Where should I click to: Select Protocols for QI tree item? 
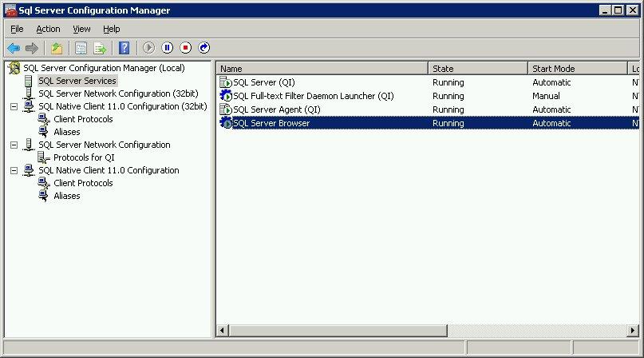pyautogui.click(x=84, y=157)
